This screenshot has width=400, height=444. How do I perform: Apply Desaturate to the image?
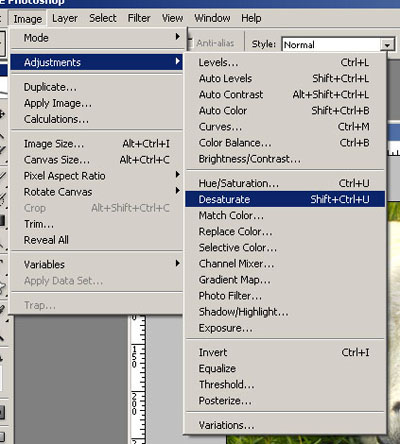coord(285,199)
